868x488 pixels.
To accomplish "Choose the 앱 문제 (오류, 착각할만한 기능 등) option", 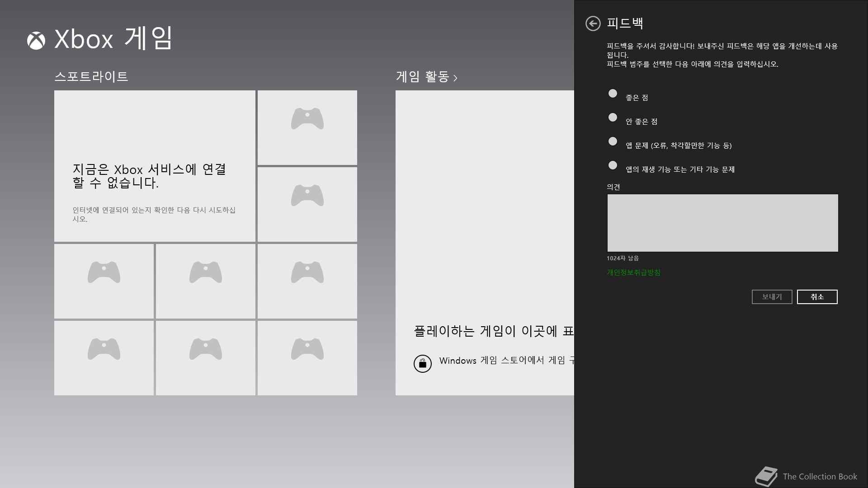I will click(613, 141).
